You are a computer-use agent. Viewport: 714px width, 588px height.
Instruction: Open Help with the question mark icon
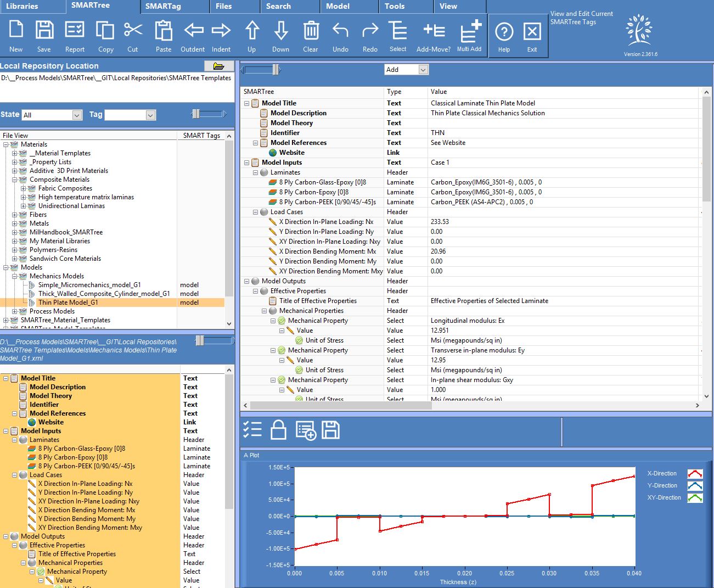pyautogui.click(x=504, y=32)
